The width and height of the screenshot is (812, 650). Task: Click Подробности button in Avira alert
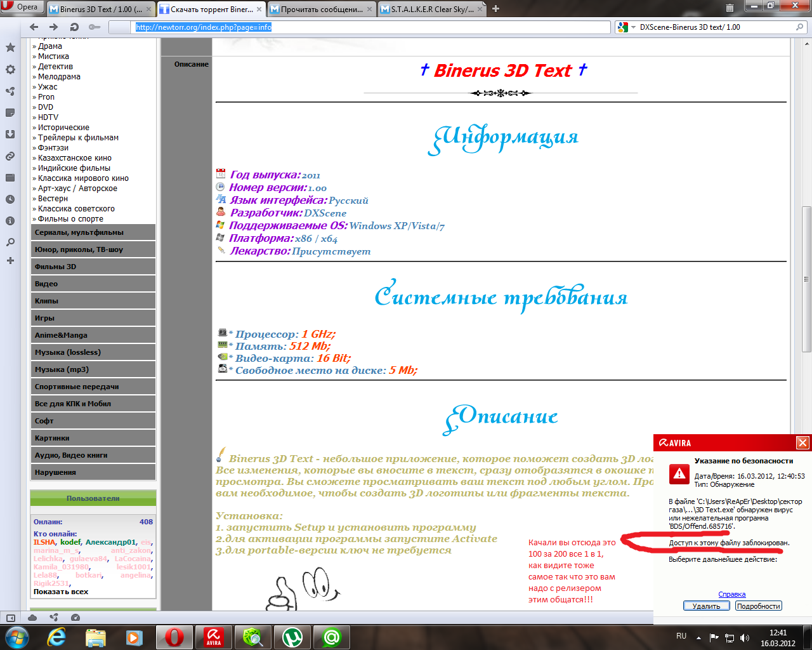(x=759, y=606)
